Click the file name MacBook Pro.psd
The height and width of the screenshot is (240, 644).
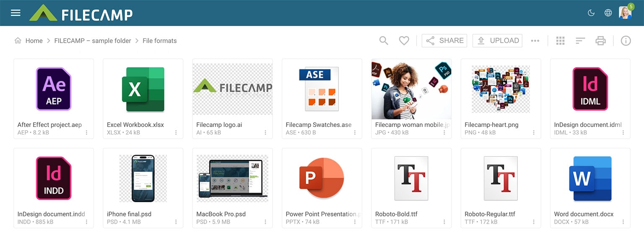[221, 214]
